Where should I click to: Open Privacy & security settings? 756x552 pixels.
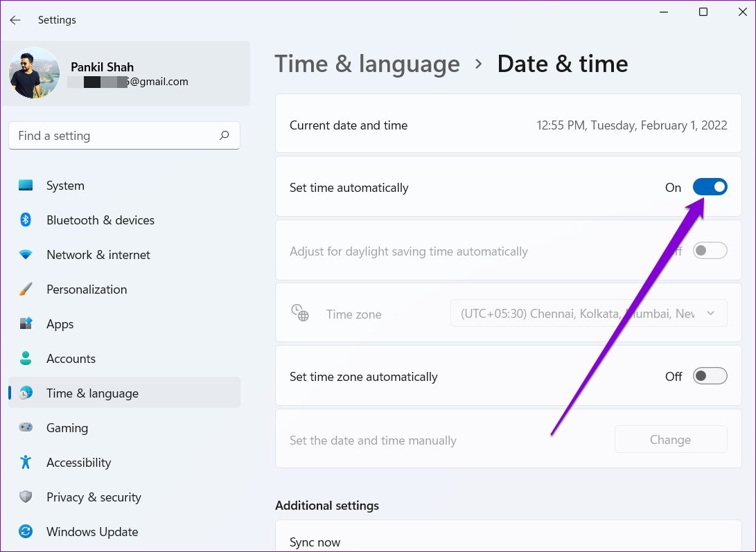coord(26,497)
